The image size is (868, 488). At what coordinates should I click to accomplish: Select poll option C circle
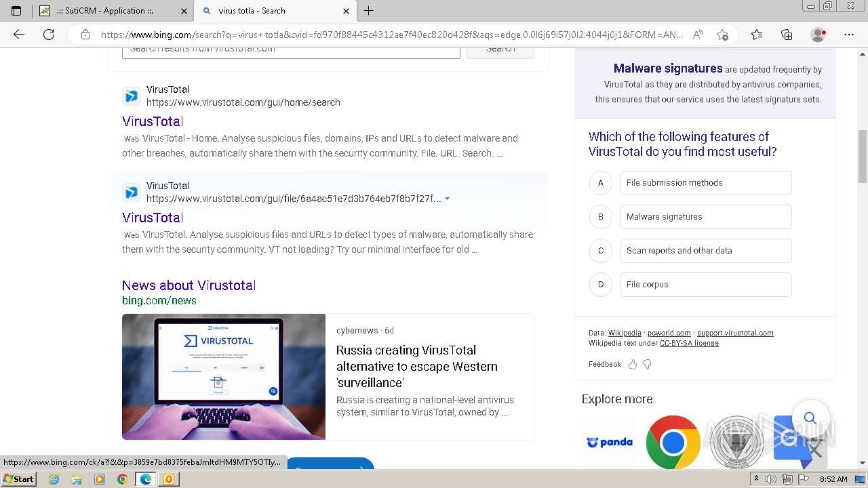(601, 251)
